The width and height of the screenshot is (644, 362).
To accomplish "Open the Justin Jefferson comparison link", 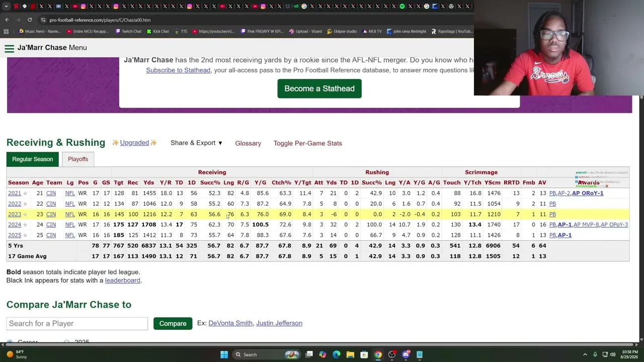I will [279, 323].
